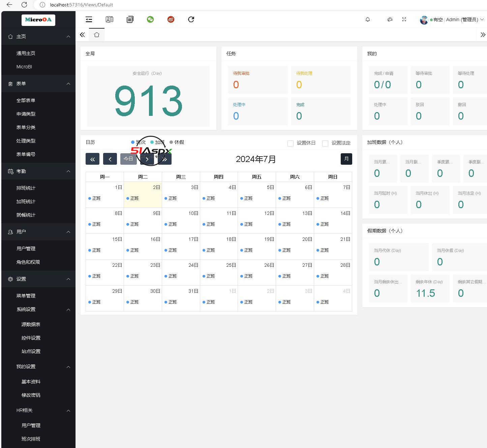Viewport: 487px width, 448px height.
Task: Open the Admin (管理员) user dropdown
Action: pos(452,20)
